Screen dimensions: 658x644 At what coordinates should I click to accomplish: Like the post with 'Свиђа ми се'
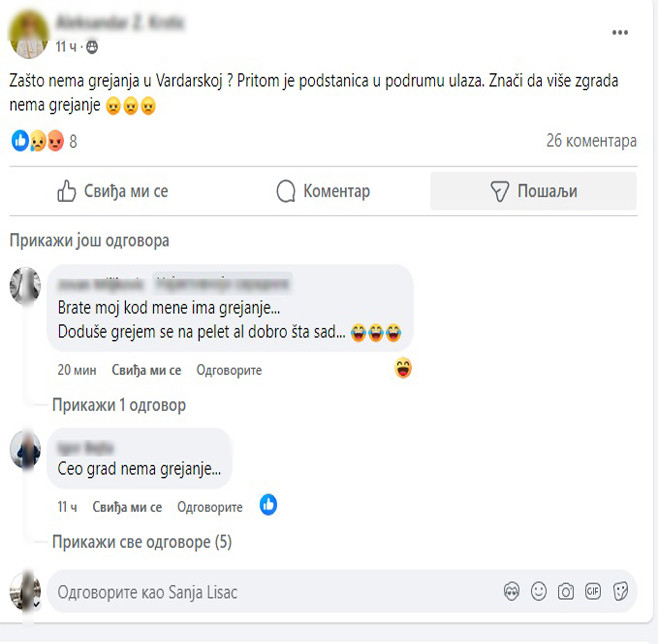point(112,191)
